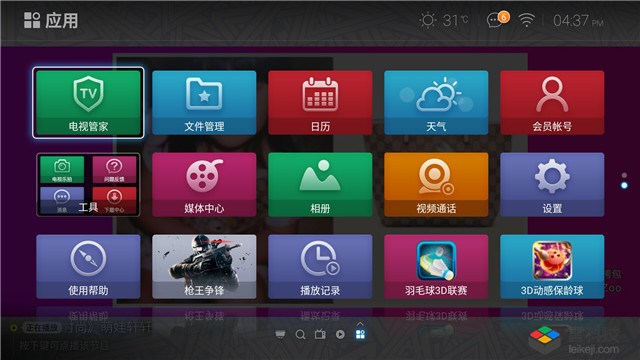Launch 3D动感保龄球 bowling game
The height and width of the screenshot is (360, 640).
(552, 267)
